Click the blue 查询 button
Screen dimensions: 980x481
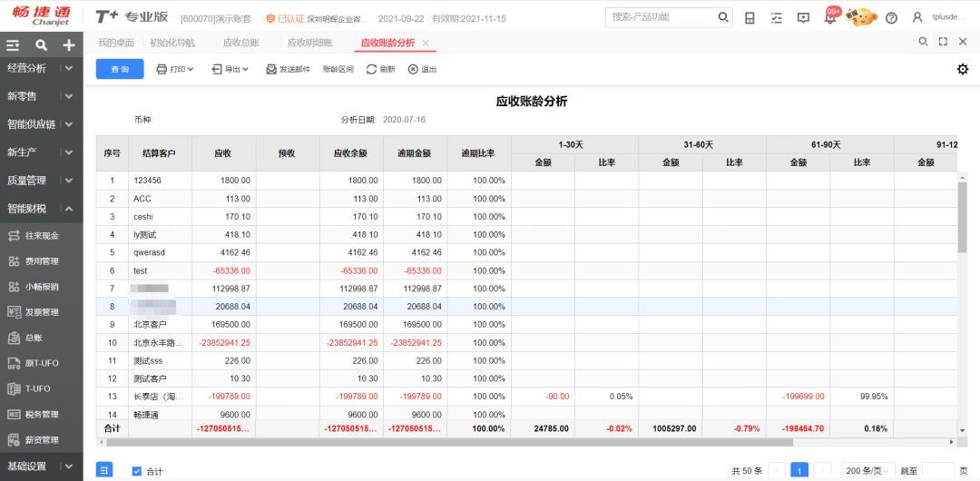pos(120,69)
